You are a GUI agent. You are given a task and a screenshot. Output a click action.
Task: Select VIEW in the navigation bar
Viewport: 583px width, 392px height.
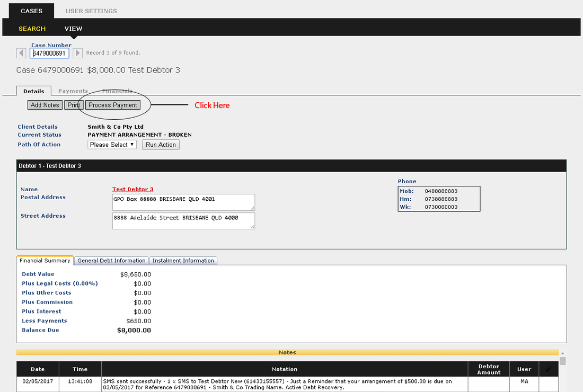click(73, 29)
